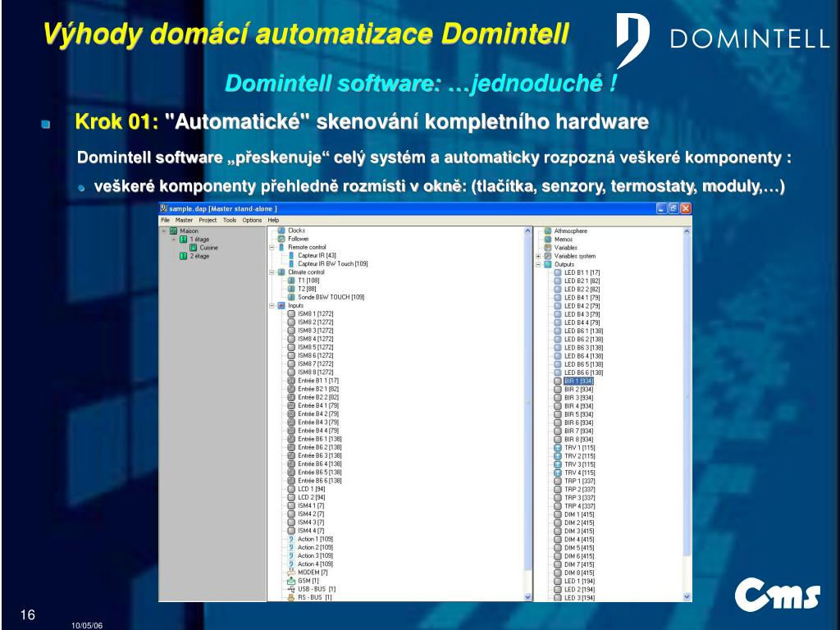Viewport: 840px width, 630px height.
Task: Select Entrée B6 4 [138] input
Action: tap(320, 464)
